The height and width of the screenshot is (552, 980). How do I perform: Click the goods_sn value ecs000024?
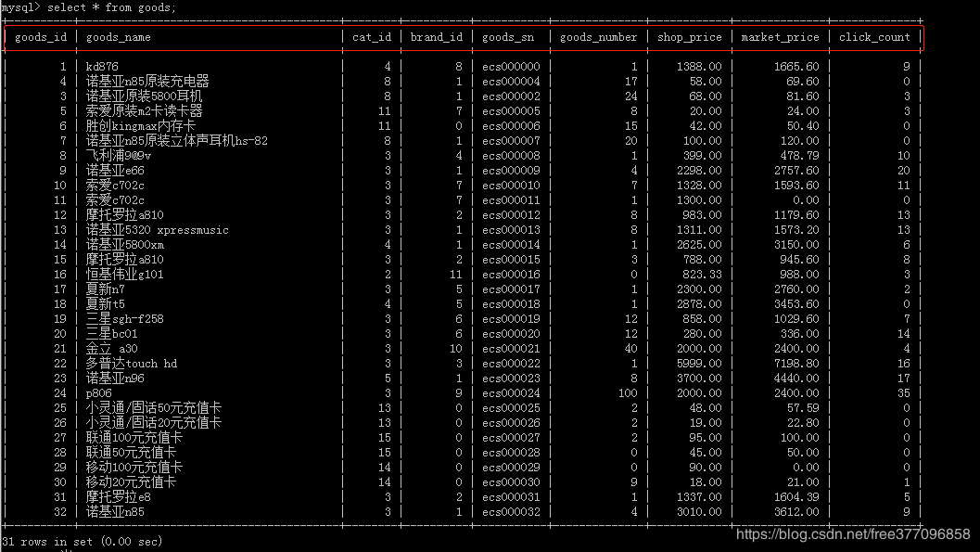(509, 392)
